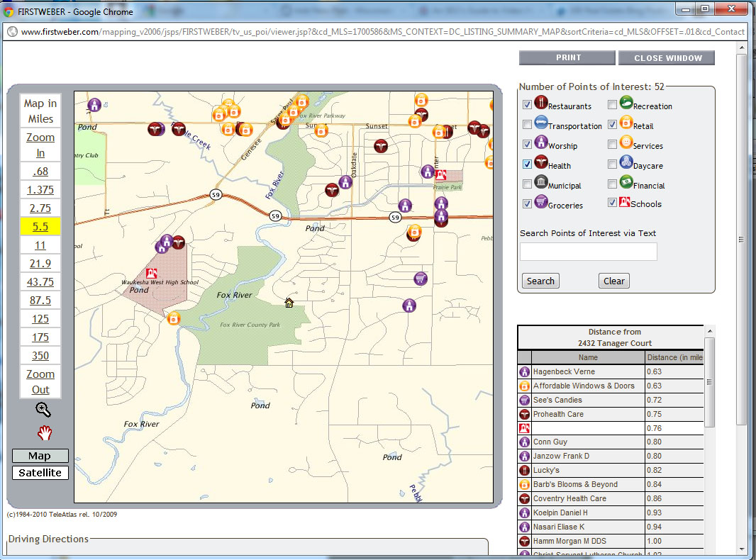Uncheck the Retail checkbox
756x560 pixels.
click(x=612, y=124)
